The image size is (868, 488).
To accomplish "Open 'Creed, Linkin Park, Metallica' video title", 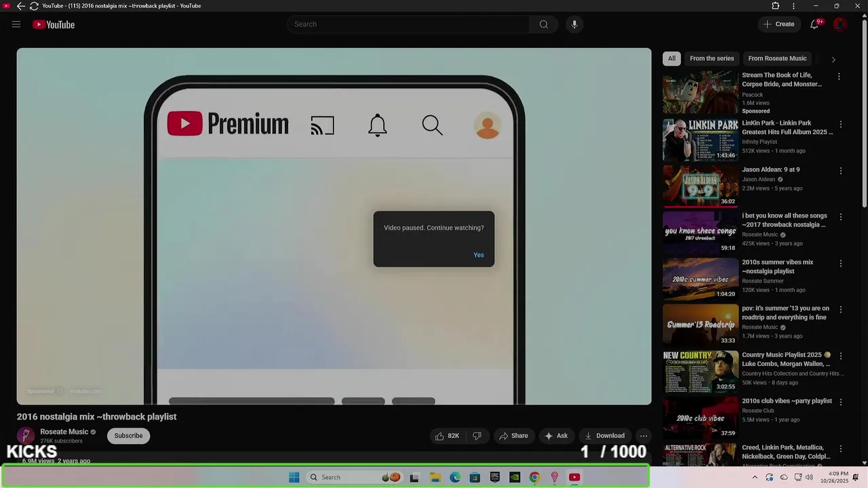I will coord(786,452).
